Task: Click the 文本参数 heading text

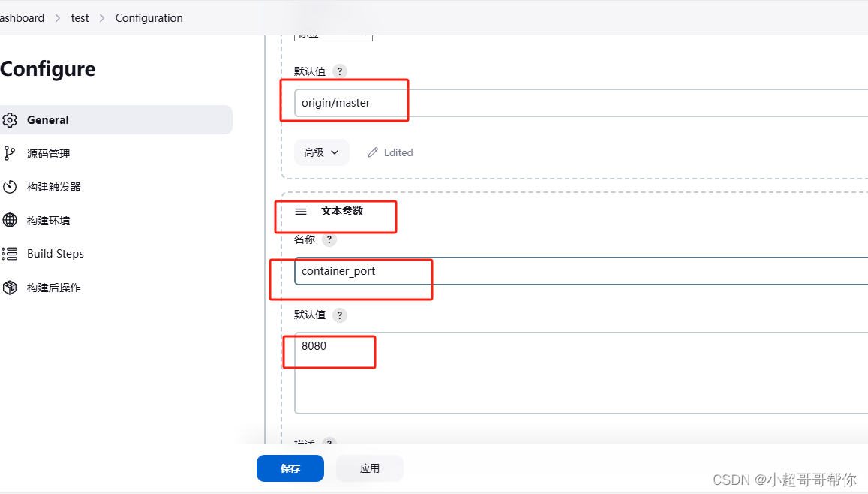Action: 342,211
